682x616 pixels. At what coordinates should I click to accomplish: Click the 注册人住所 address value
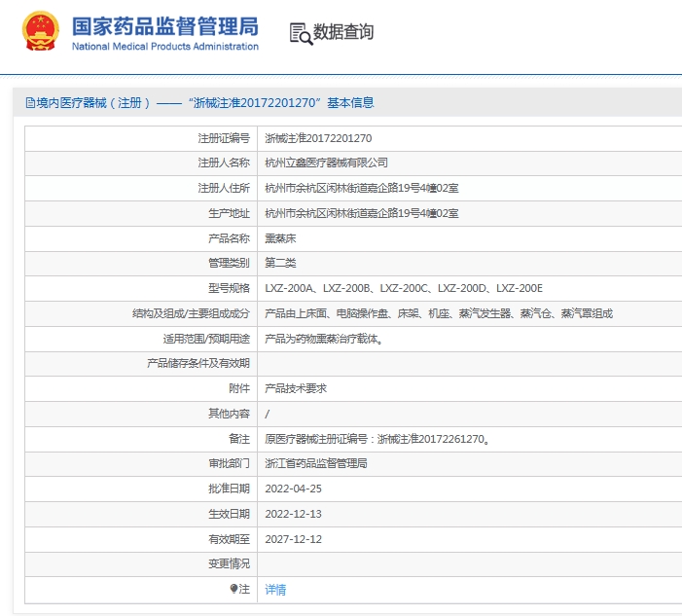(x=362, y=188)
